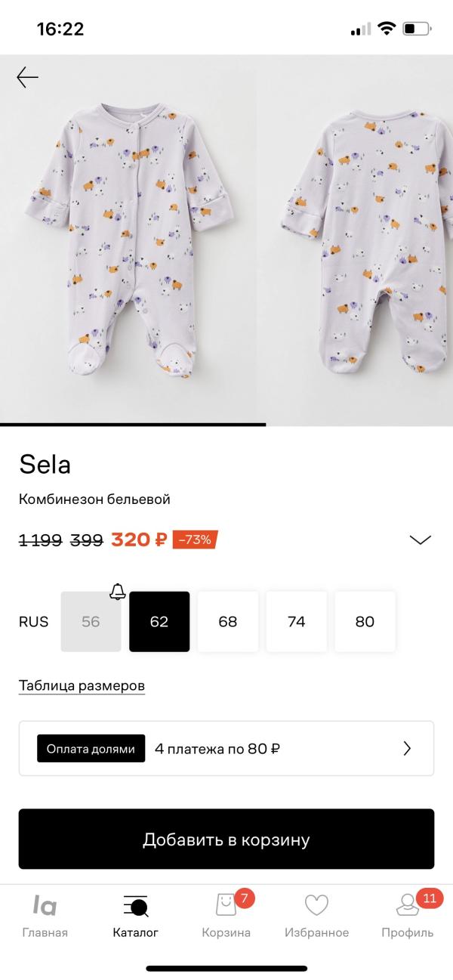Select size 62
Screen dimensions: 453x980
coord(159,622)
